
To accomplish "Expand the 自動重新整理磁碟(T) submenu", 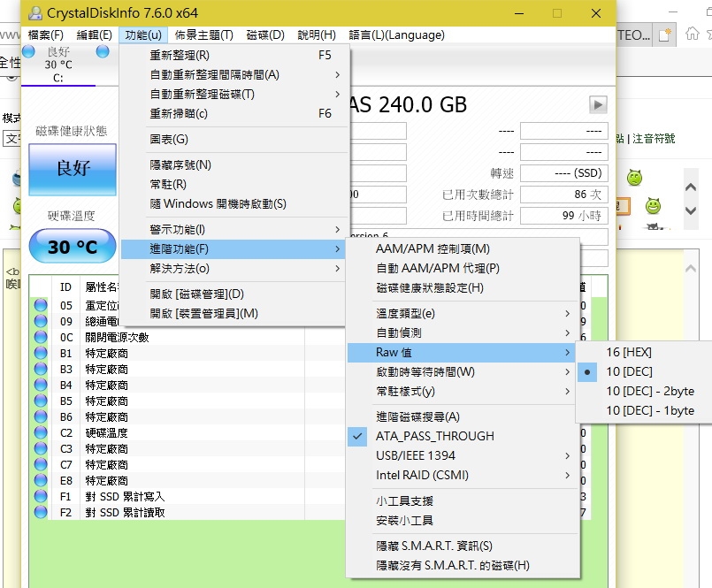I will pos(234,94).
